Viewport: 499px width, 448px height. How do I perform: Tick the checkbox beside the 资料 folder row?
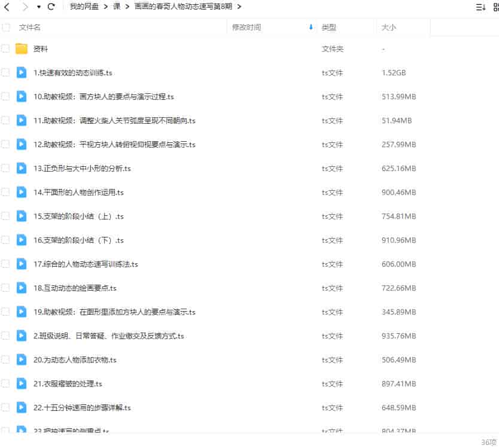tap(6, 48)
